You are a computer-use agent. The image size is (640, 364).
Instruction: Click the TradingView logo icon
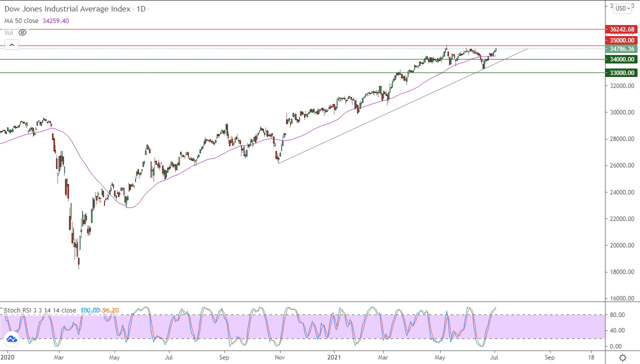(11, 339)
